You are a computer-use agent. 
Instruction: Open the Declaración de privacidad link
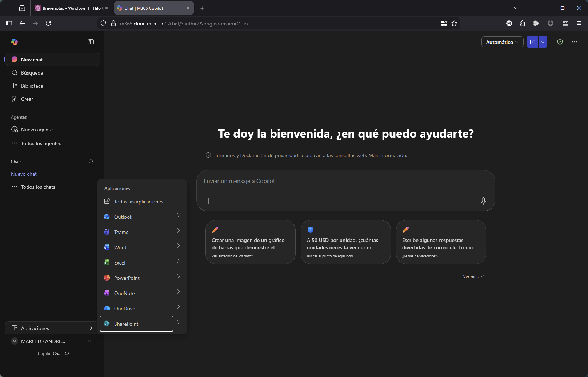(269, 156)
